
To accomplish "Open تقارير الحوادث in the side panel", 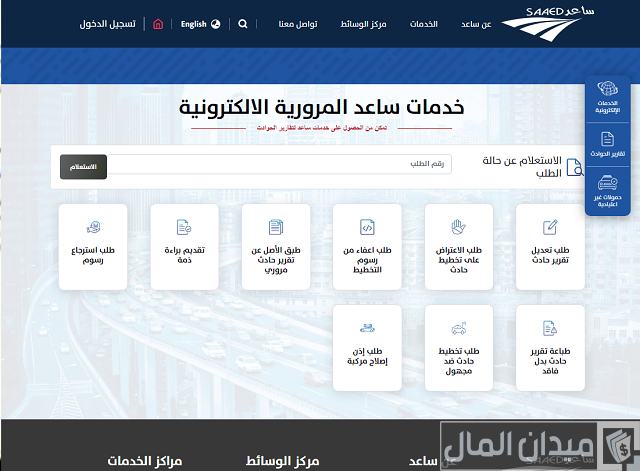I will 608,145.
